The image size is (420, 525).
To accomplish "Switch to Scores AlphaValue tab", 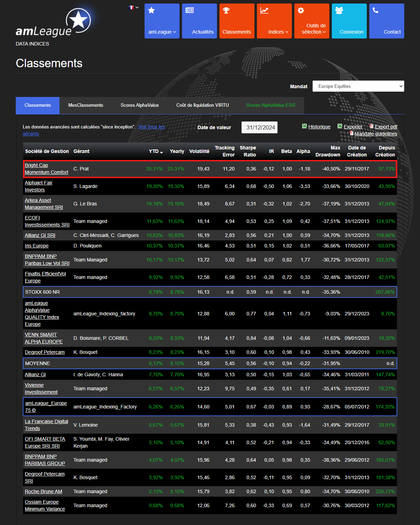I will click(140, 105).
